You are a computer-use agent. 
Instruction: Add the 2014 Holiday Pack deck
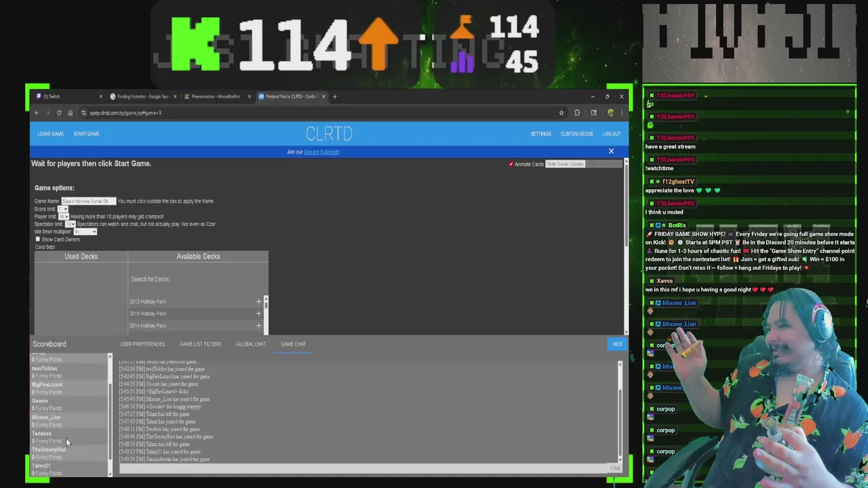pos(258,326)
